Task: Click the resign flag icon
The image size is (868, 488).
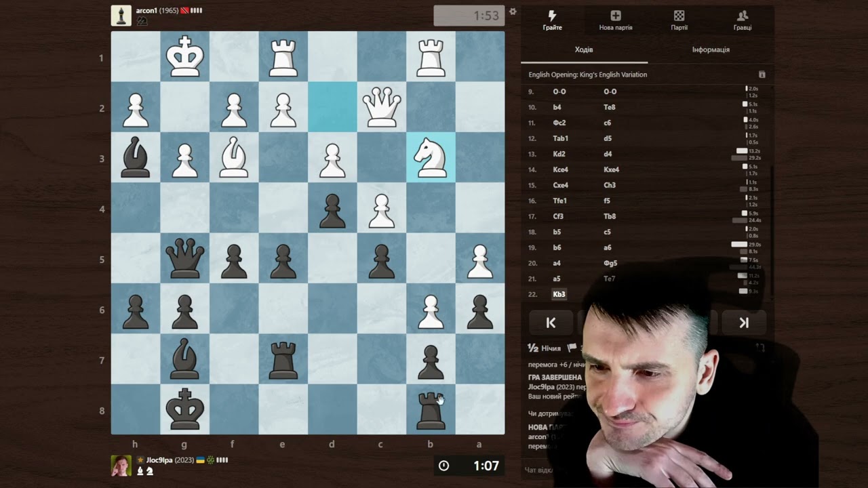Action: (572, 348)
